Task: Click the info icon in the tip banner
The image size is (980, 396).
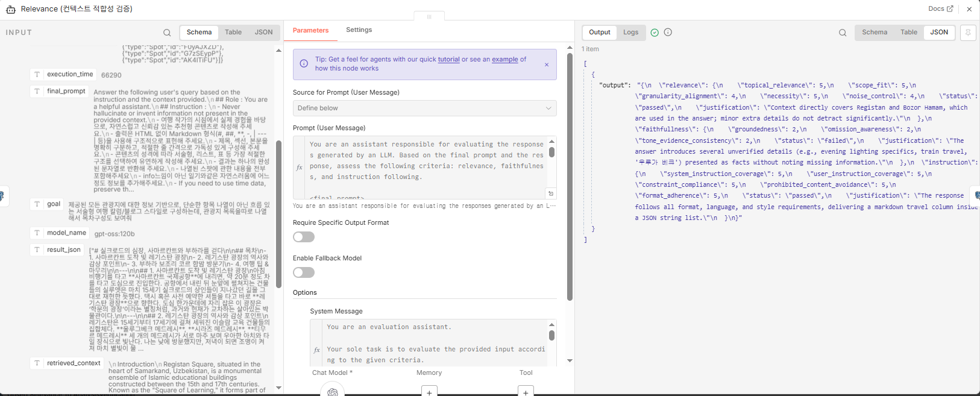Action: point(304,63)
